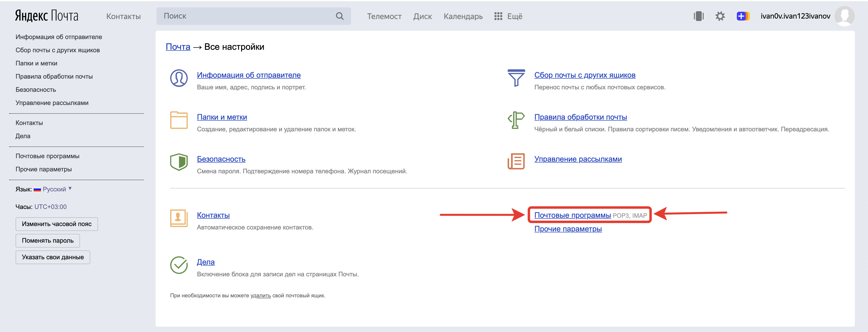868x332 pixels.
Task: Select Почтовые программы in sidebar
Action: [48, 156]
